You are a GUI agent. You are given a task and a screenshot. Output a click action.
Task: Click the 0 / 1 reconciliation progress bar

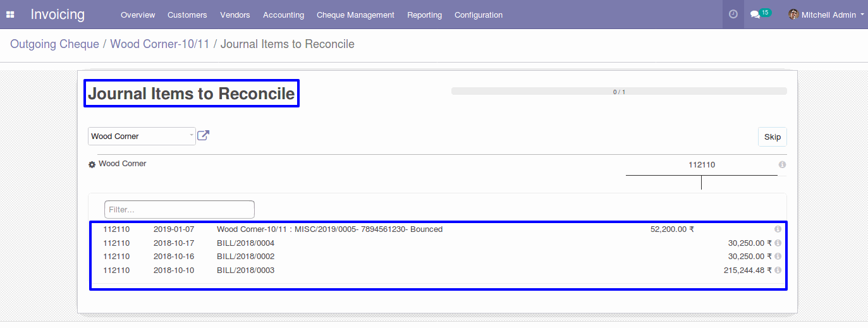[x=619, y=92]
